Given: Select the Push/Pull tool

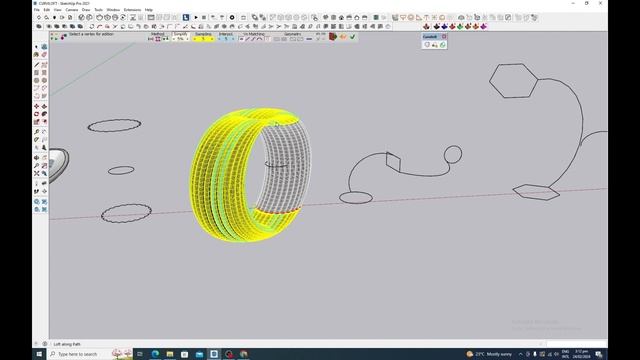Looking at the screenshot, I should coord(44,106).
